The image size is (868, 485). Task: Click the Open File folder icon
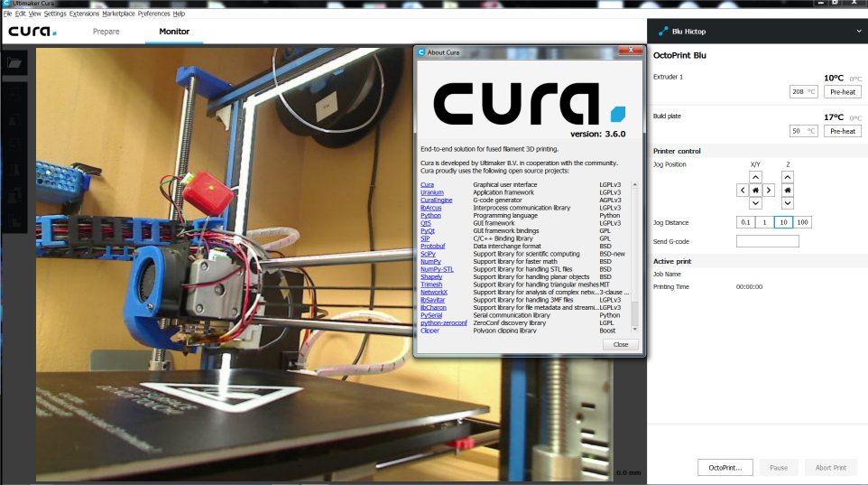pyautogui.click(x=14, y=63)
